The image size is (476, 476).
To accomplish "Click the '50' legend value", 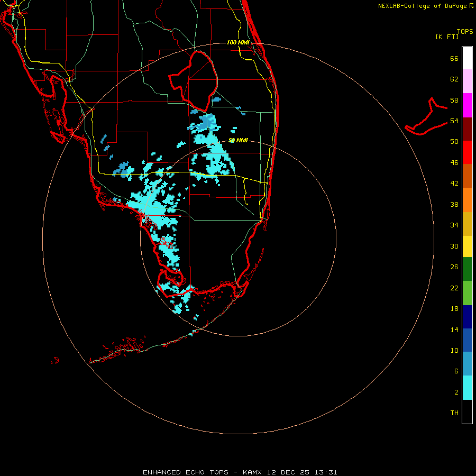I will point(454,141).
